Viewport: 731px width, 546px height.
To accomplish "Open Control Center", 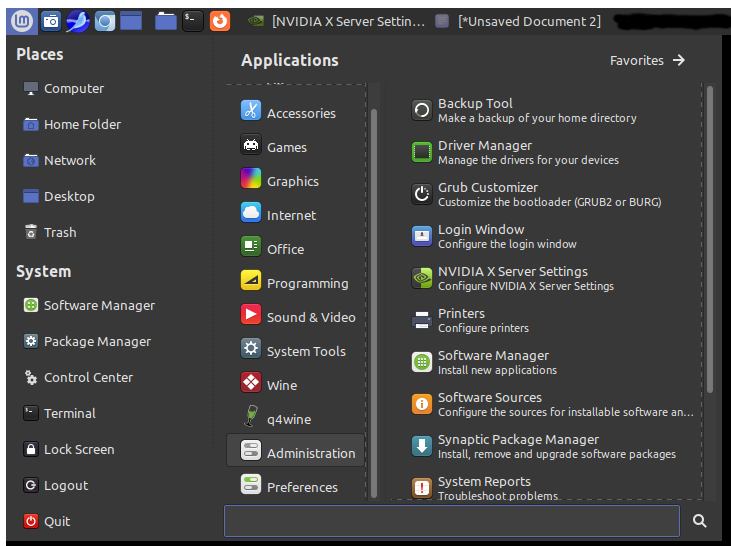I will point(78,377).
